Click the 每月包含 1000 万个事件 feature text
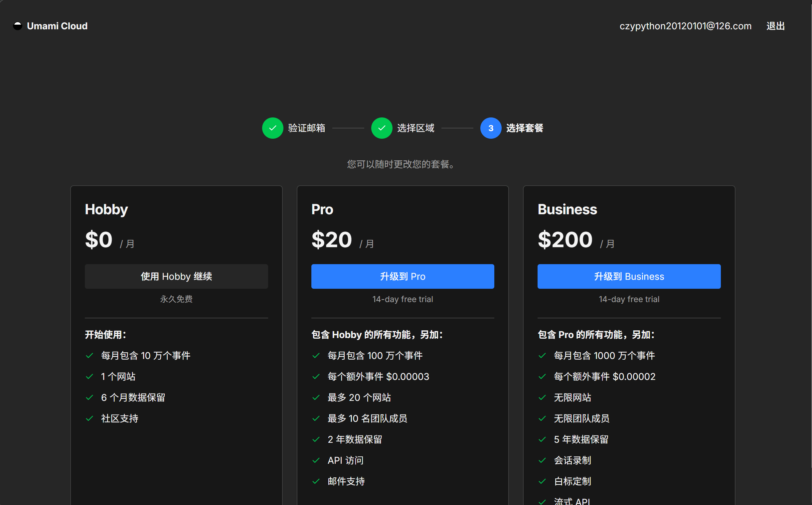Screen dimensions: 812x505 coord(604,356)
